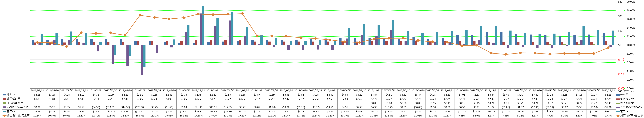
Task: Select the その他の営業活動 row label on left
Action: coord(18,107)
